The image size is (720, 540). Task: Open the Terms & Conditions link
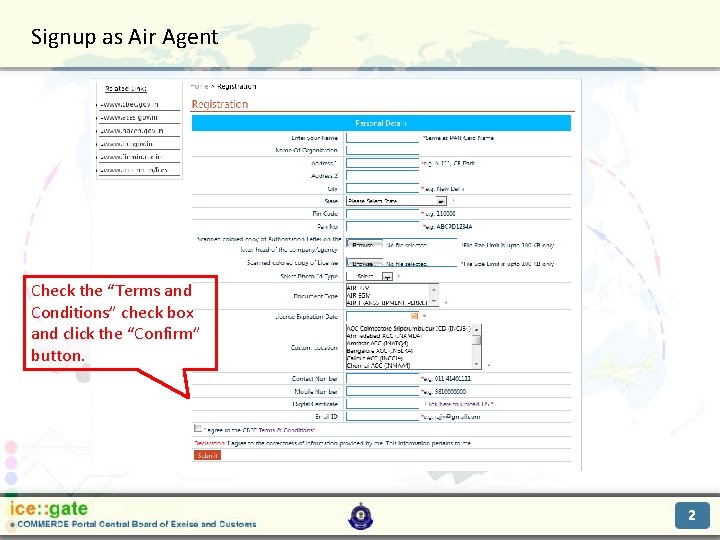(x=287, y=430)
